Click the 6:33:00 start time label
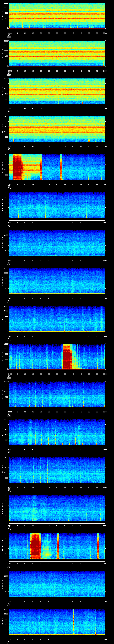114x644 pixels. pyautogui.click(x=9, y=450)
